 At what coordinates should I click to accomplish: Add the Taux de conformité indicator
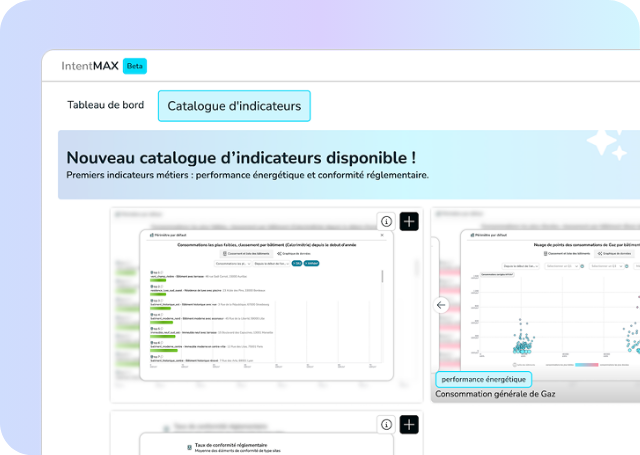pyautogui.click(x=408, y=425)
